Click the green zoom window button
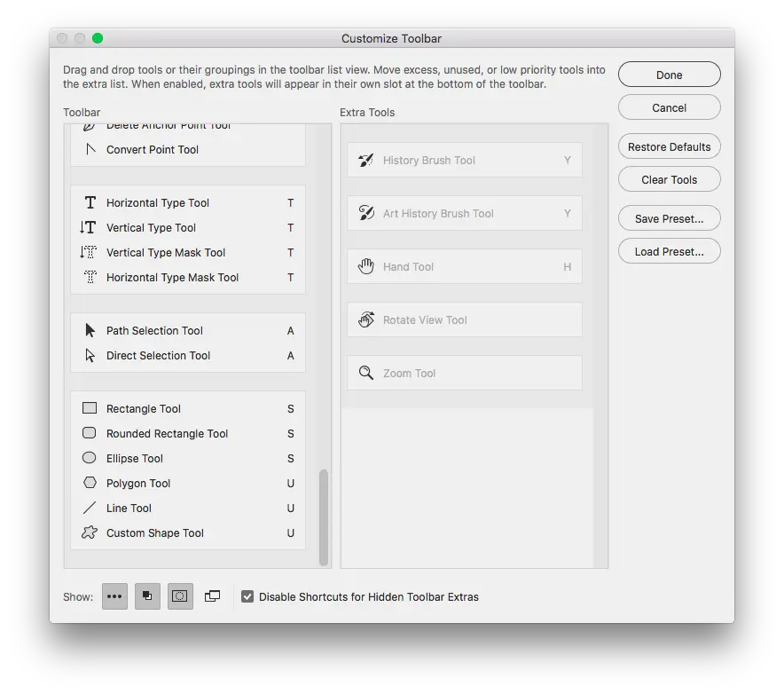Image resolution: width=784 pixels, height=694 pixels. click(98, 38)
